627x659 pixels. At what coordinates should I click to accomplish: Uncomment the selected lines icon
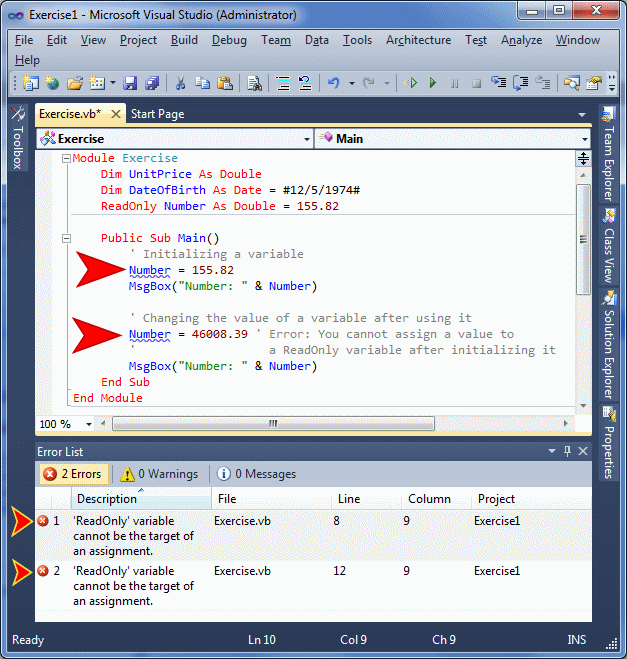point(305,83)
